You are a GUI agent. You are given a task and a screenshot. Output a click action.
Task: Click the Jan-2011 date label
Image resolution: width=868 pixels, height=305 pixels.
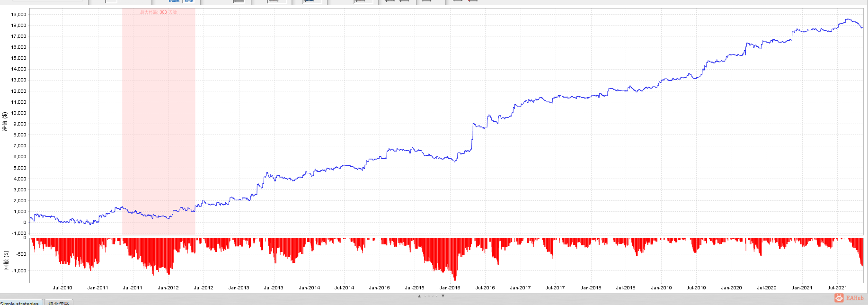point(98,288)
